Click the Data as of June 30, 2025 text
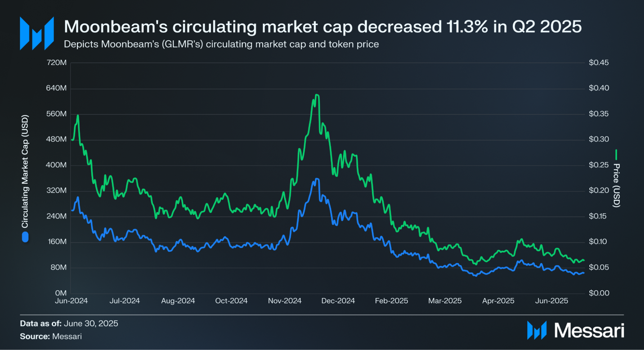This screenshot has height=350, width=644. tap(69, 324)
